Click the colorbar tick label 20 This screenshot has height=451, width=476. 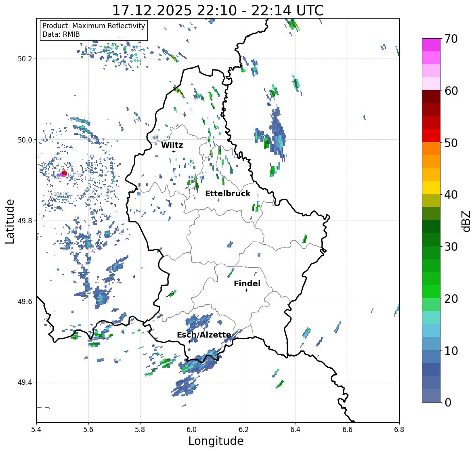click(451, 298)
